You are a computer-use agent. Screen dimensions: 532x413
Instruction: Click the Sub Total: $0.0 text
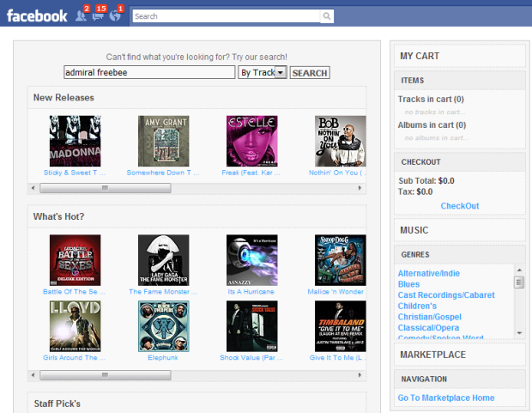pyautogui.click(x=426, y=180)
